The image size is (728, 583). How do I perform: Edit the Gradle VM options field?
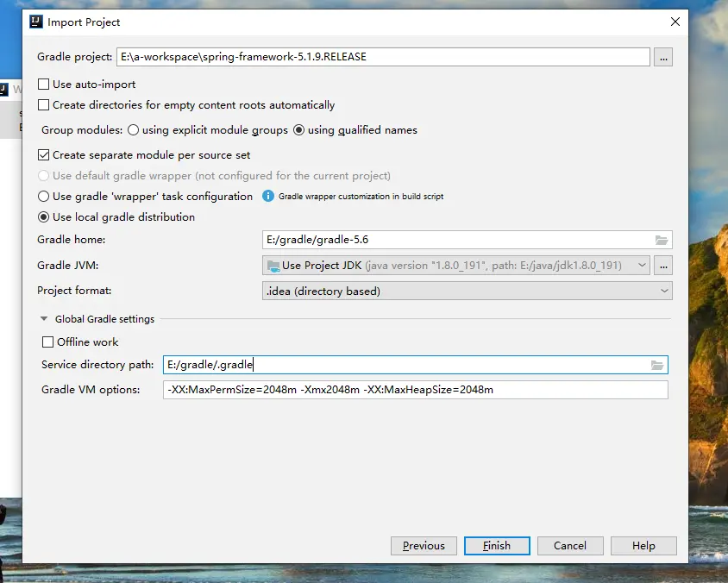pos(416,390)
